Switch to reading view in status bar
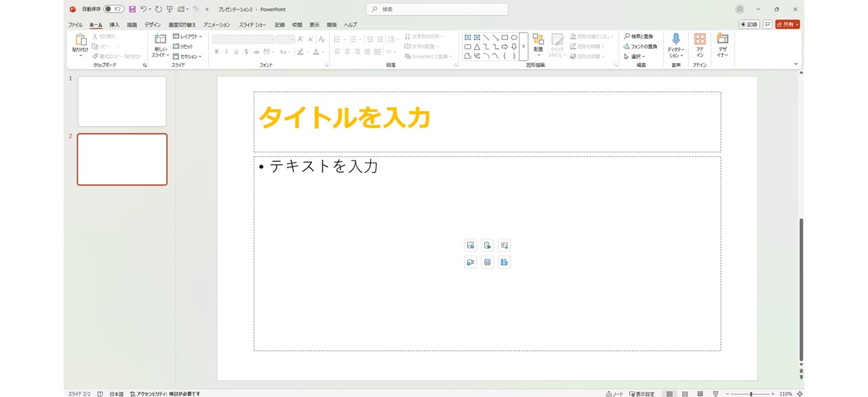The height and width of the screenshot is (397, 868). pyautogui.click(x=701, y=394)
